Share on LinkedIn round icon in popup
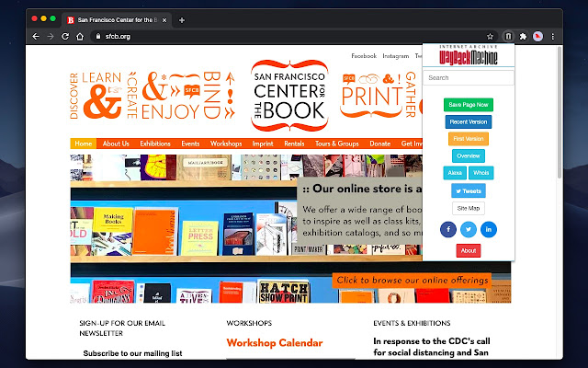The image size is (588, 368). [489, 229]
